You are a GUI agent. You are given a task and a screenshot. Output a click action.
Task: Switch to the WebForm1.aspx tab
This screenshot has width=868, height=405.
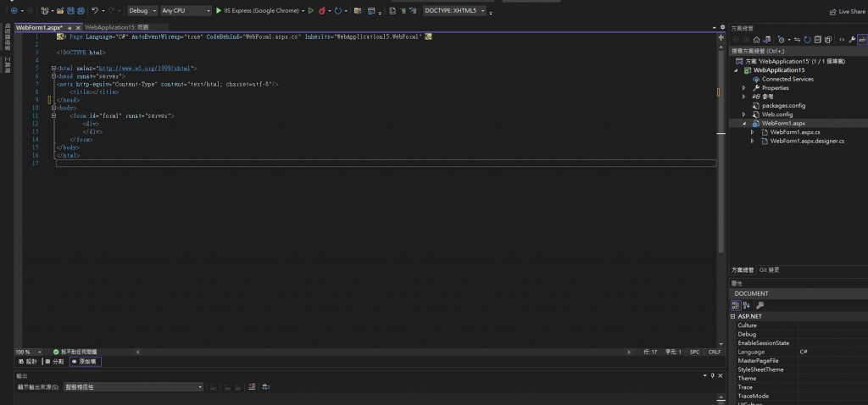pyautogui.click(x=39, y=27)
